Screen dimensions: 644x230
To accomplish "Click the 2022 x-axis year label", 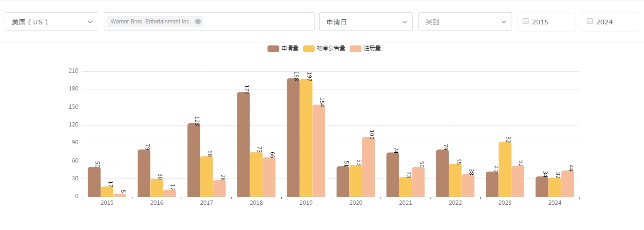I will point(455,203).
